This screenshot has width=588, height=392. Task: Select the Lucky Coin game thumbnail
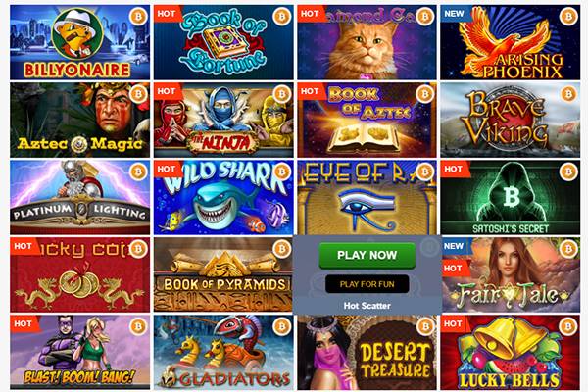[x=80, y=275]
